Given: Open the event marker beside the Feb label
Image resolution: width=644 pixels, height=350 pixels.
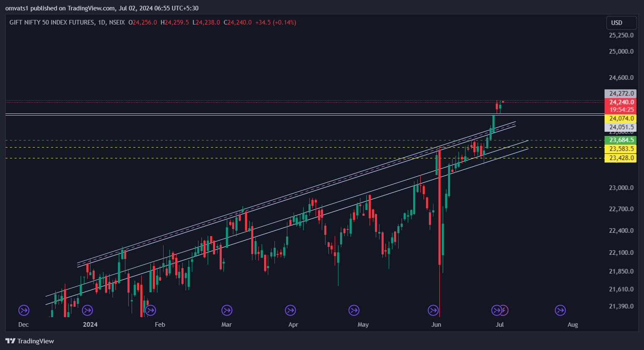Looking at the screenshot, I should coord(150,310).
